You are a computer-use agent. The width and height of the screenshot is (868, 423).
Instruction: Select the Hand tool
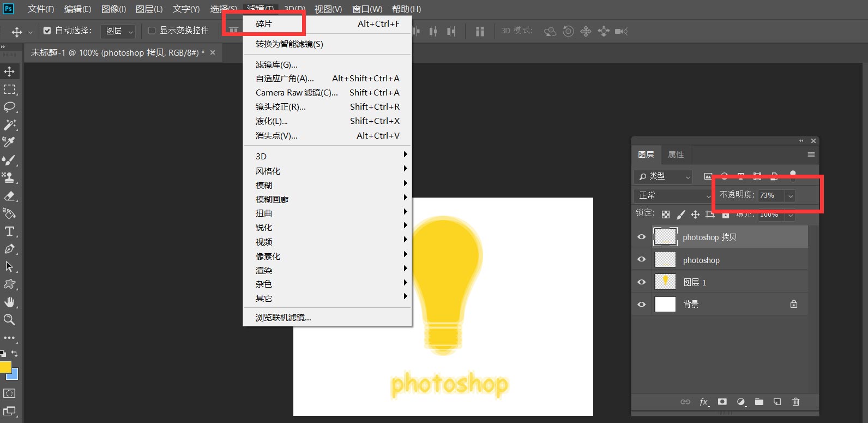[9, 302]
